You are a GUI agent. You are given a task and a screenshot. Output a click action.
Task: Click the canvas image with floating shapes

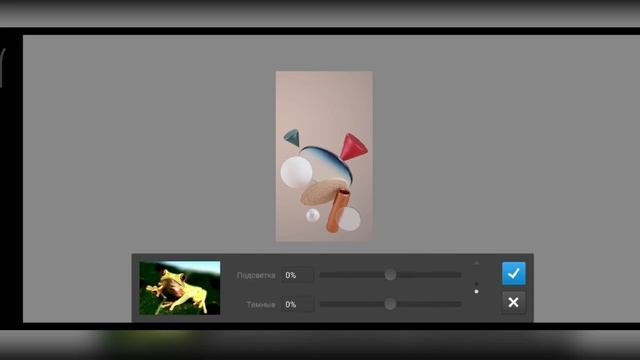click(x=324, y=156)
